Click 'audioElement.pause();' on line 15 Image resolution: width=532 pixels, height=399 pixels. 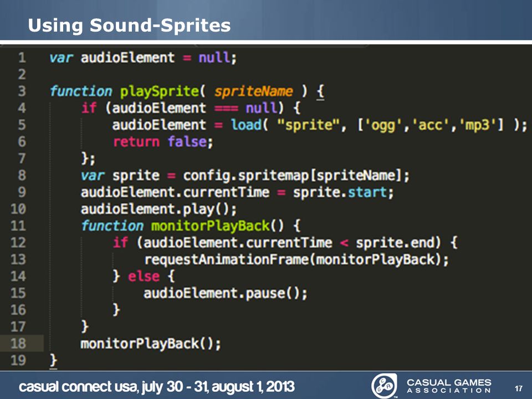tap(226, 293)
